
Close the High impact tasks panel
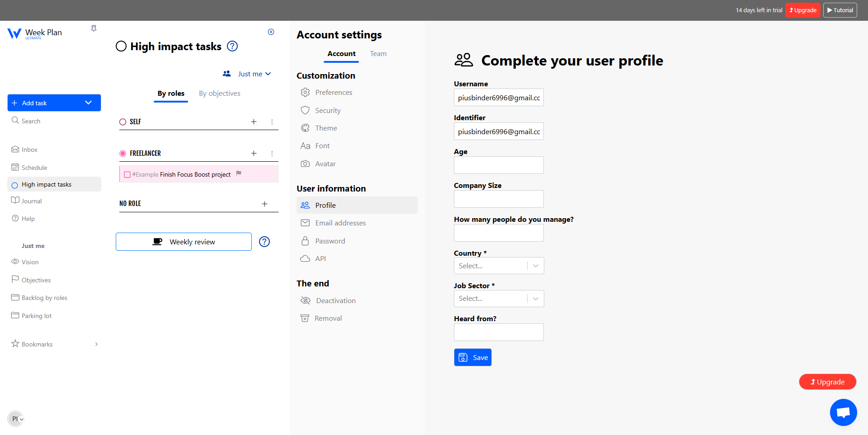271,32
